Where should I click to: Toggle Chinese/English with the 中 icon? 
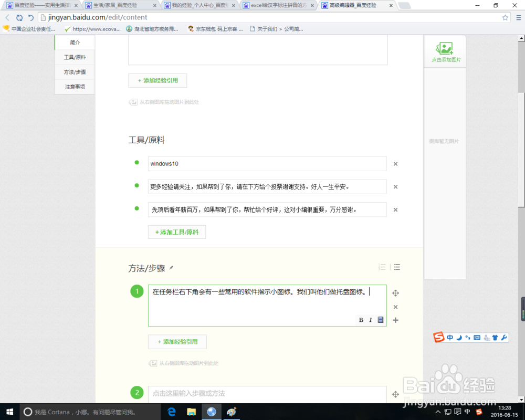click(450, 338)
